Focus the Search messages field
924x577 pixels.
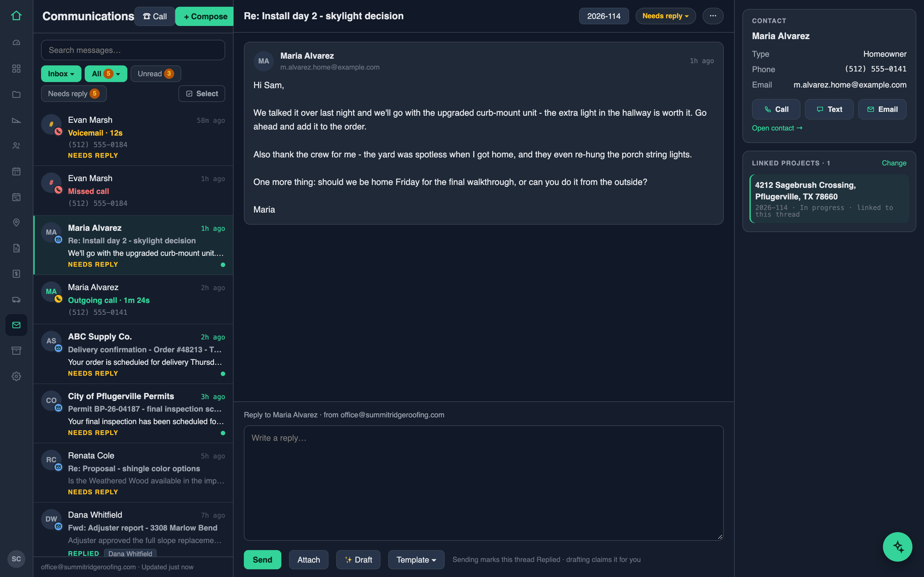click(x=133, y=50)
